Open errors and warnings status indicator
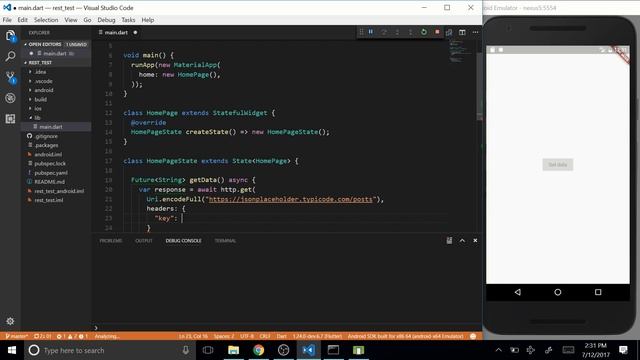Screen dimensions: 640x360 coord(72,336)
